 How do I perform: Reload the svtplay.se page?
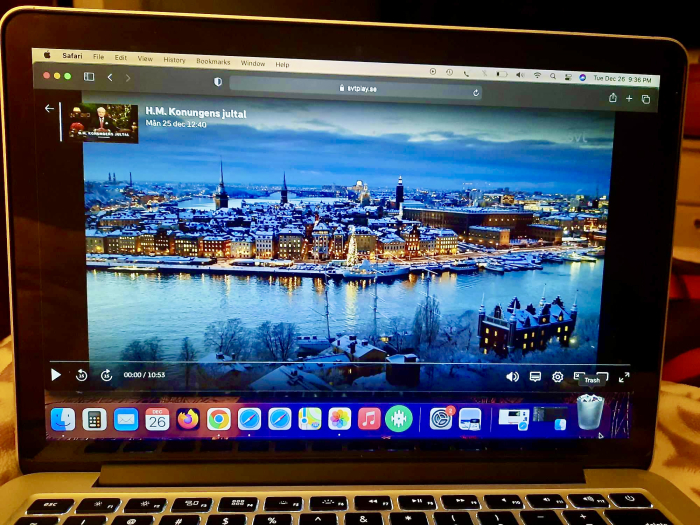point(476,92)
